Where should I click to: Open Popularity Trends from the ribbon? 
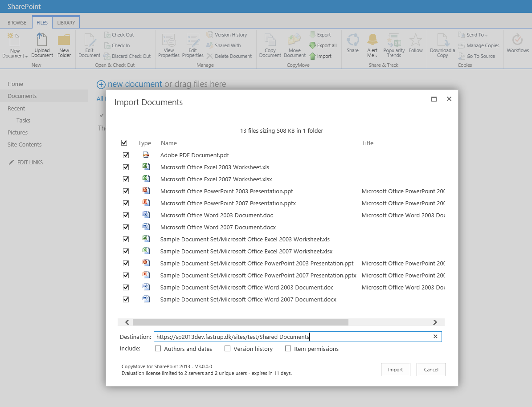coord(394,45)
